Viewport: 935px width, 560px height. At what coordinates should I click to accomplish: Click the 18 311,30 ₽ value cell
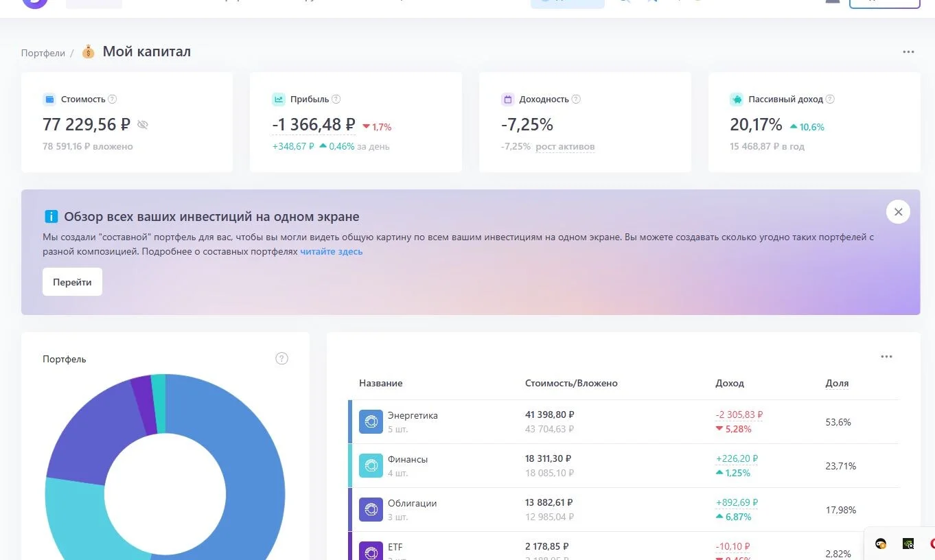tap(549, 459)
